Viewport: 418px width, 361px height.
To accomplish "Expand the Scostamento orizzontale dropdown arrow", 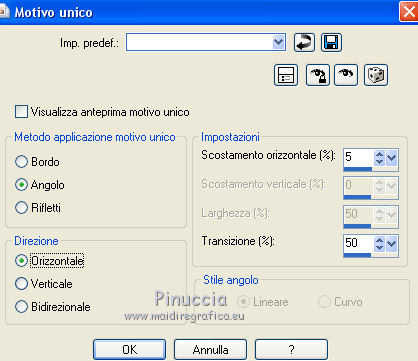I will pos(392,158).
